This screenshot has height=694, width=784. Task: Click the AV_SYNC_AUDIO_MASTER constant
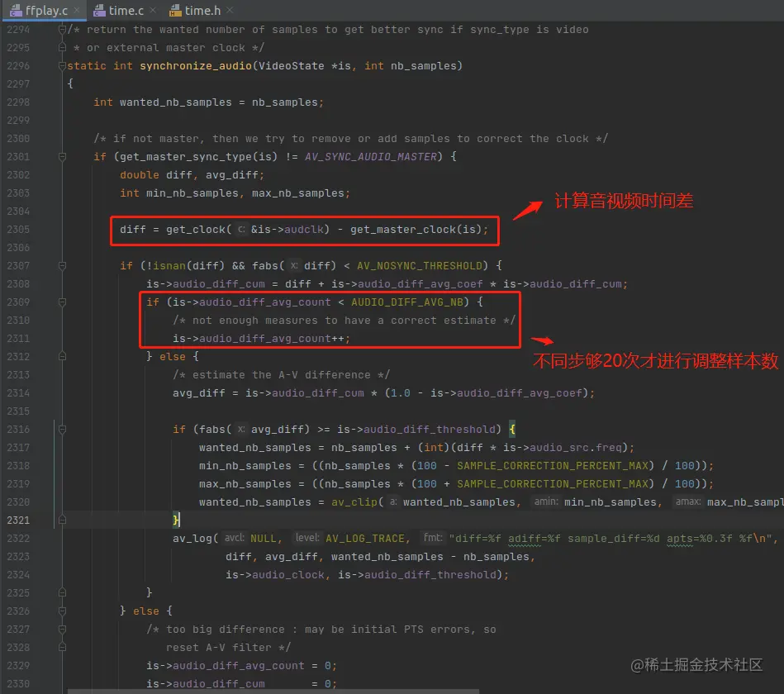[x=370, y=156]
